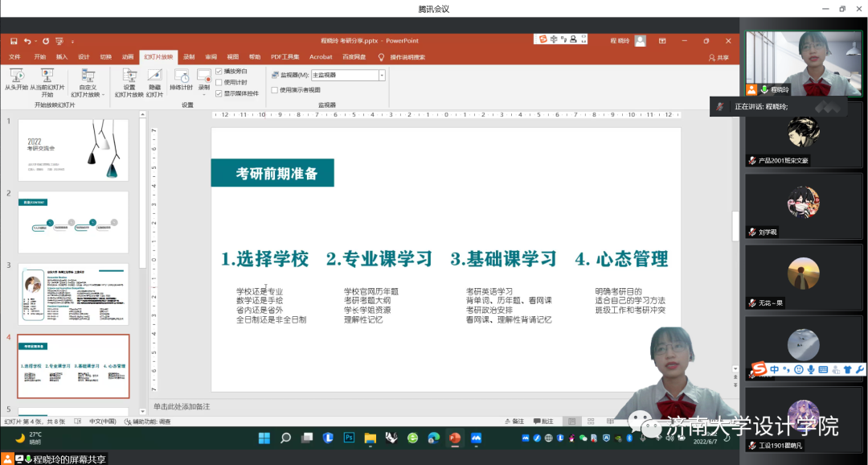Click the Share (共享) button

point(719,57)
